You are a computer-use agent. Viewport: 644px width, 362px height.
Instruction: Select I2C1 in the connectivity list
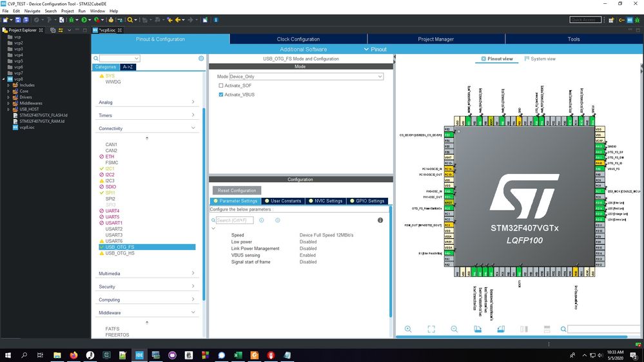[110, 169]
